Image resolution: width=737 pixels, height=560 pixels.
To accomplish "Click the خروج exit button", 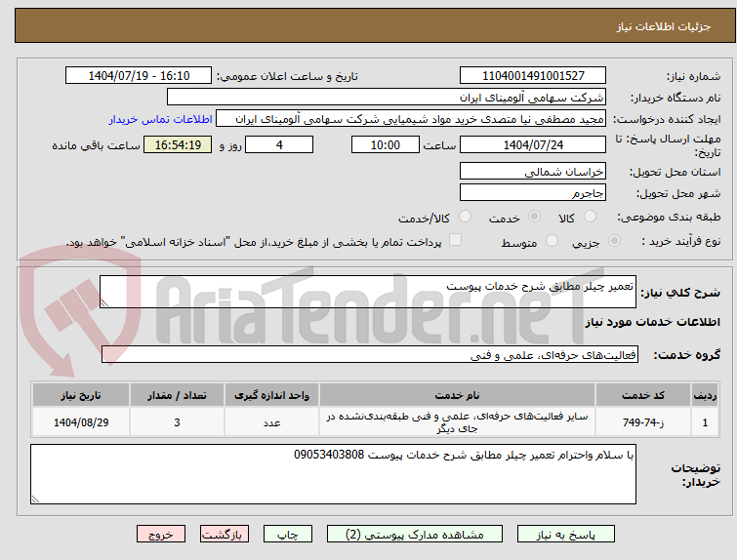I will click(x=161, y=535).
